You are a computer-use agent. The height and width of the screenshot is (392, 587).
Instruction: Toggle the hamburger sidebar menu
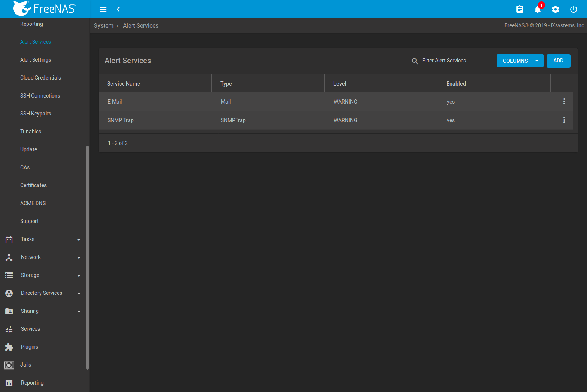(x=103, y=9)
